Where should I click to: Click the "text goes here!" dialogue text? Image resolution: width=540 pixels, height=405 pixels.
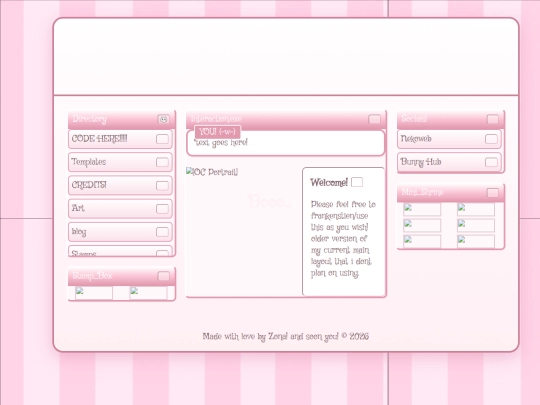click(221, 143)
